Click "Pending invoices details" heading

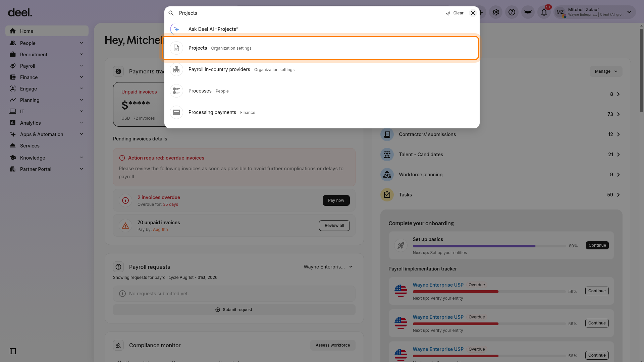(x=140, y=139)
